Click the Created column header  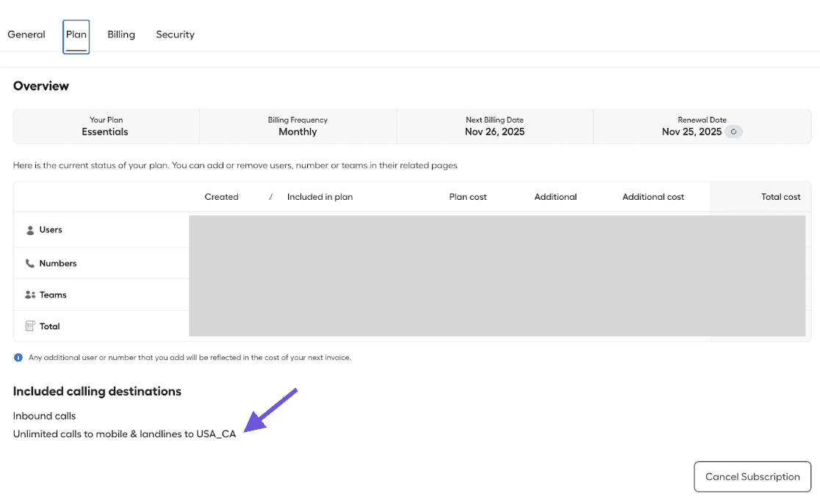click(221, 196)
